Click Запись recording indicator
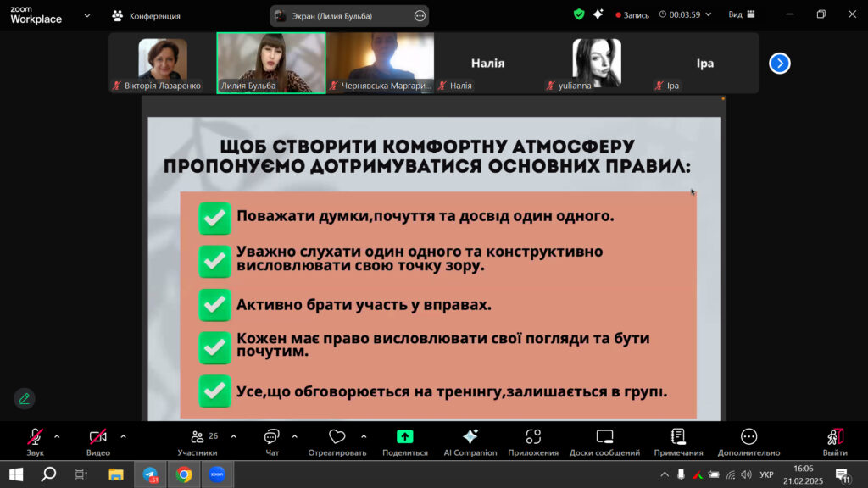 632,15
